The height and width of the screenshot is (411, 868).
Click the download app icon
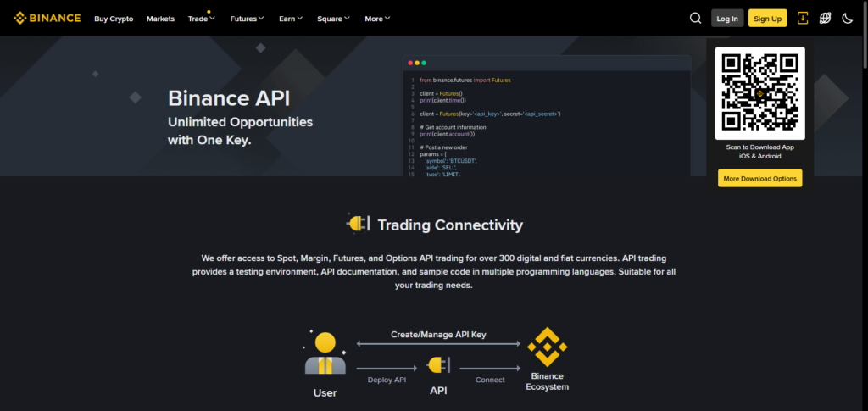coord(803,19)
